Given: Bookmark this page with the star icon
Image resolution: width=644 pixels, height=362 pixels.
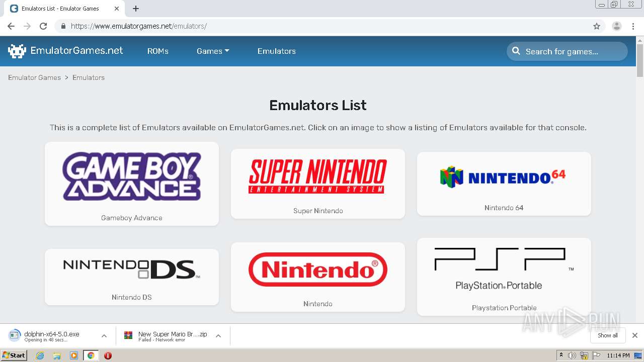Looking at the screenshot, I should pyautogui.click(x=597, y=26).
